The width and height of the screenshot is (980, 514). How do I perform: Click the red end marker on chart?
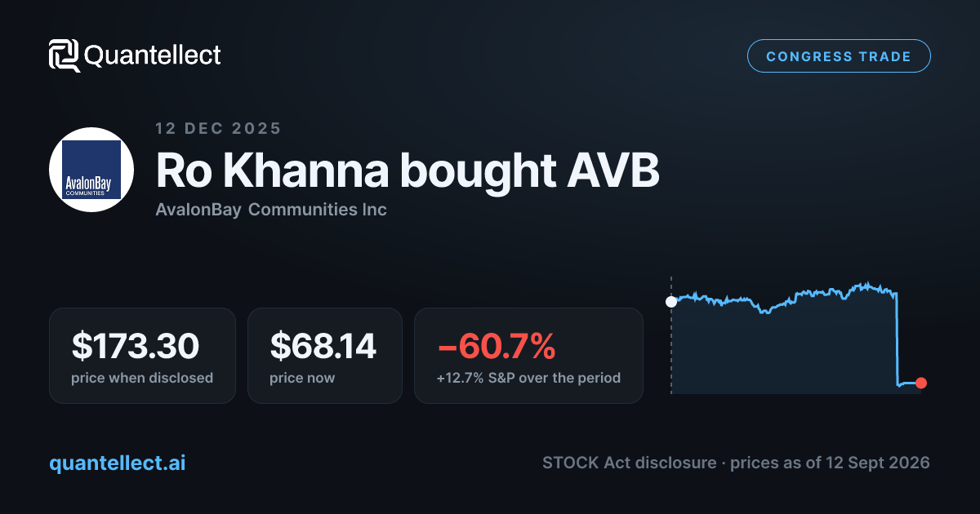pyautogui.click(x=921, y=383)
